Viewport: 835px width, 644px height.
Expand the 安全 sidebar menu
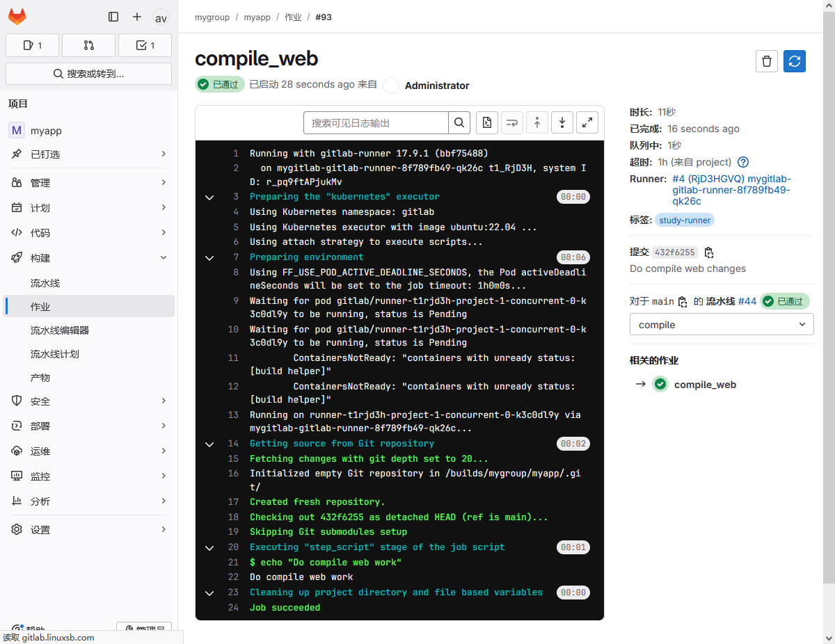click(x=88, y=401)
